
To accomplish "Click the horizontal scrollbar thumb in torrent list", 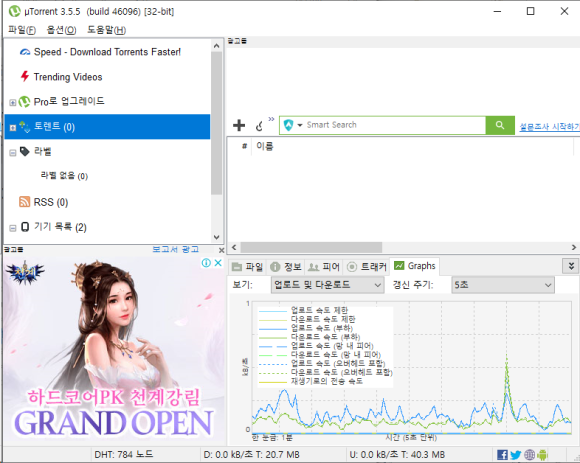I will tap(311, 247).
